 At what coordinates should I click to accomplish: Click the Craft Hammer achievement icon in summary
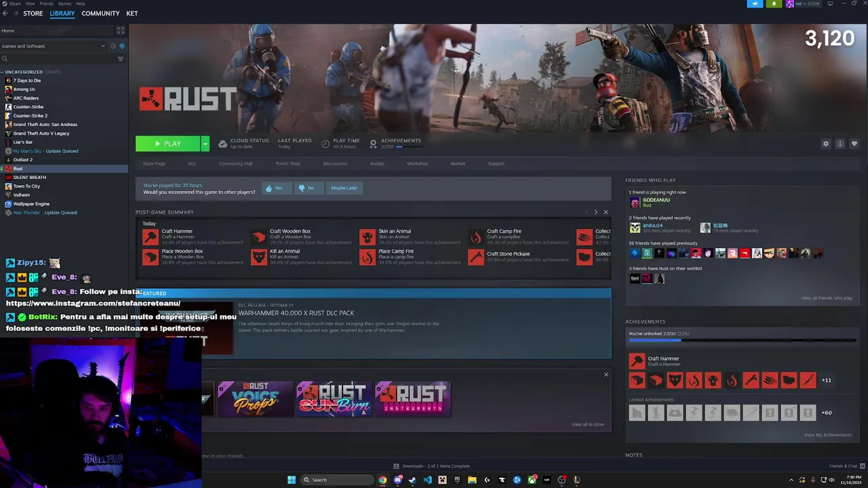(x=150, y=237)
